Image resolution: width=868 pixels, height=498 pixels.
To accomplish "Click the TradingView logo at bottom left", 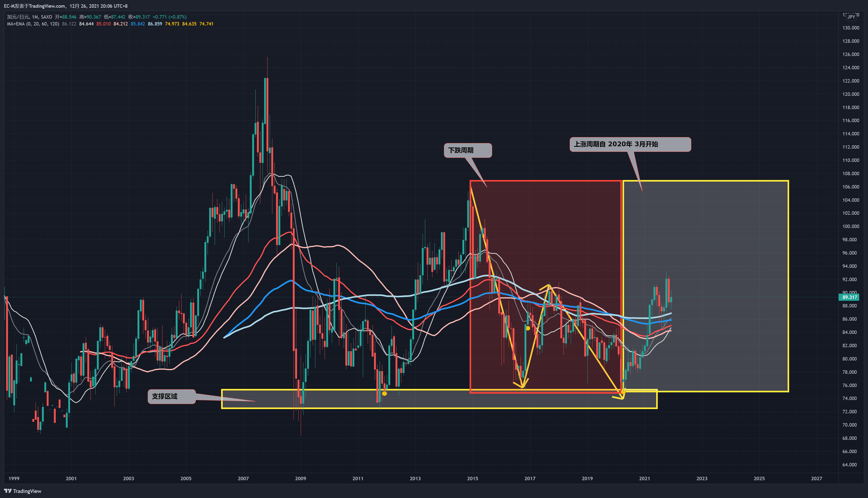I will pyautogui.click(x=23, y=491).
